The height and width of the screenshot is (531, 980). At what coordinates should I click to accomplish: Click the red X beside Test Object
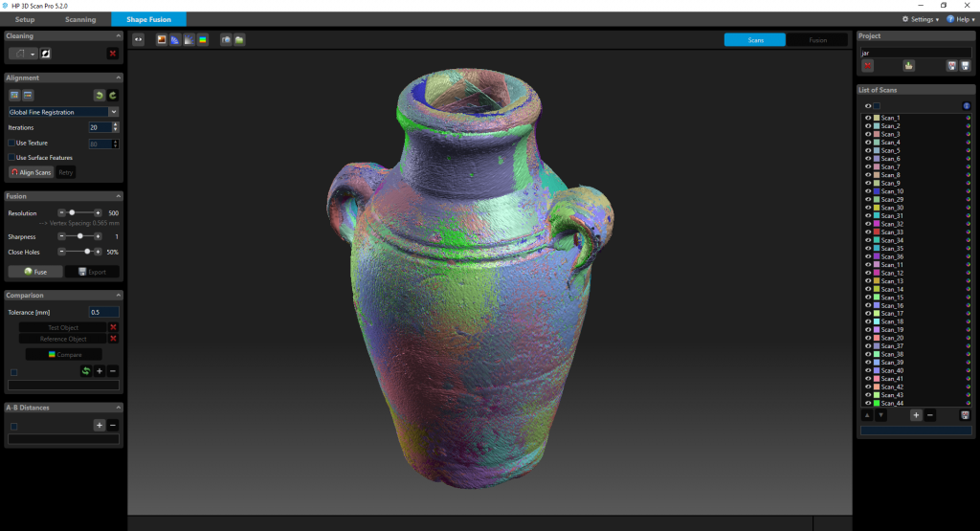coord(113,327)
